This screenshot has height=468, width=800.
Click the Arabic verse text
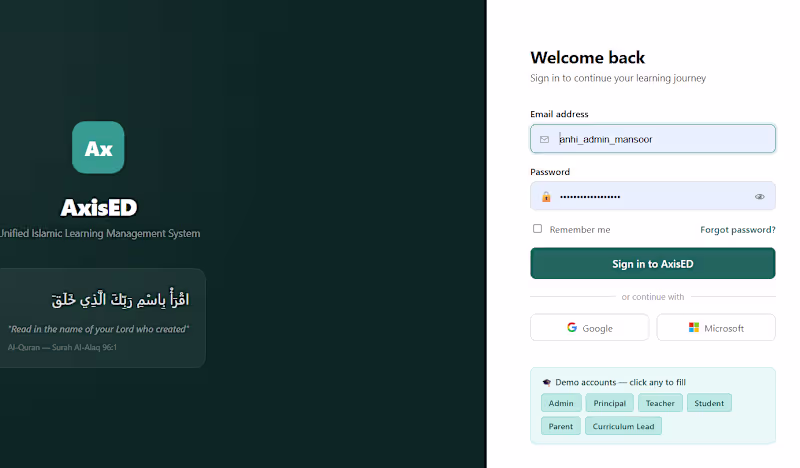click(120, 299)
